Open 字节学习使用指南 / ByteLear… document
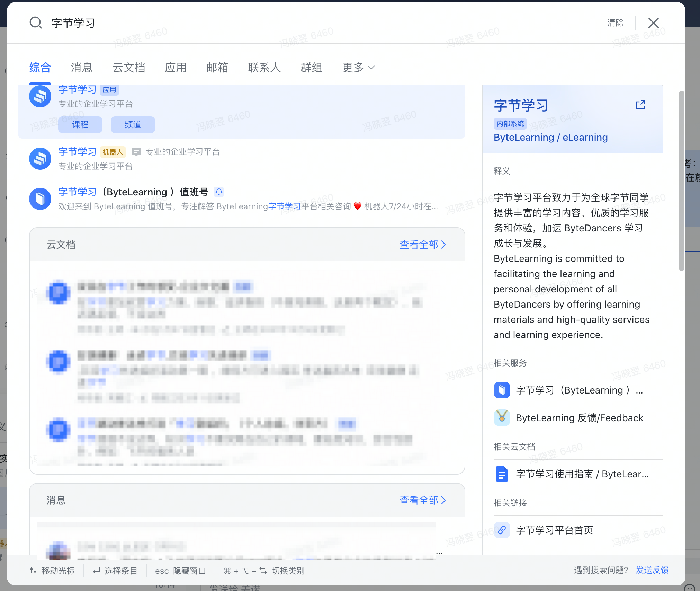 [x=582, y=474]
